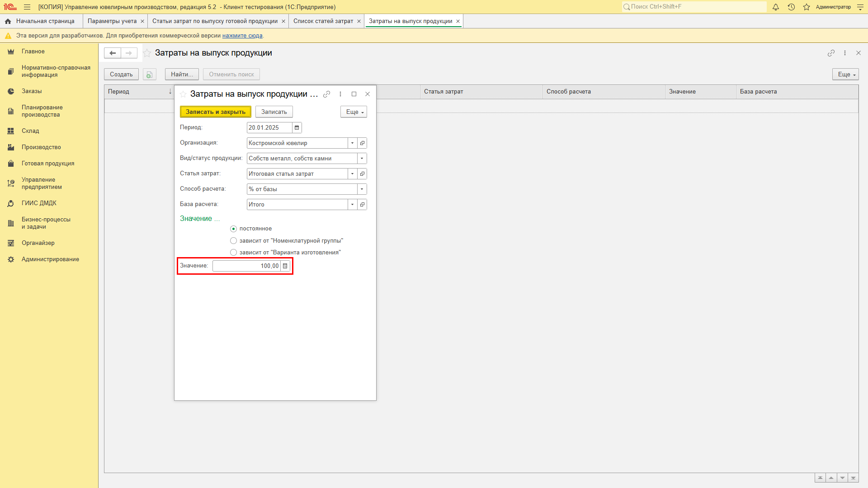Close Статьи затрат по выпуску tab
This screenshot has width=868, height=488.
click(x=283, y=21)
